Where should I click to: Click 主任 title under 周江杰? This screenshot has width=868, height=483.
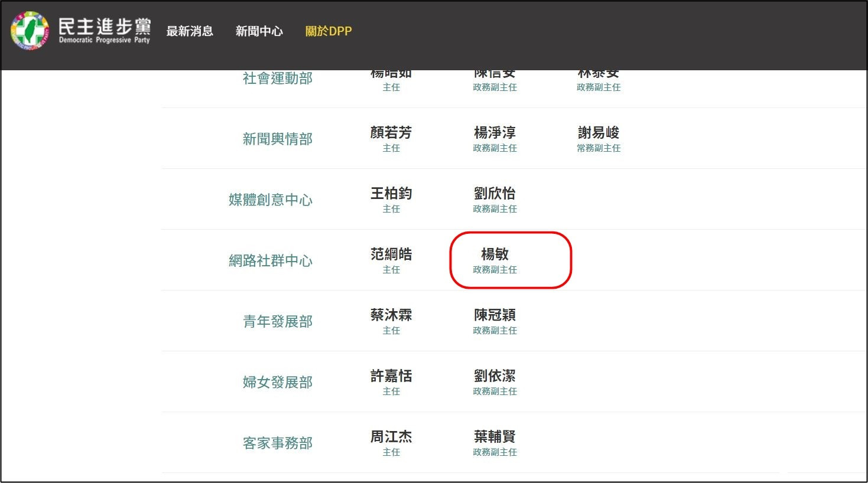391,452
